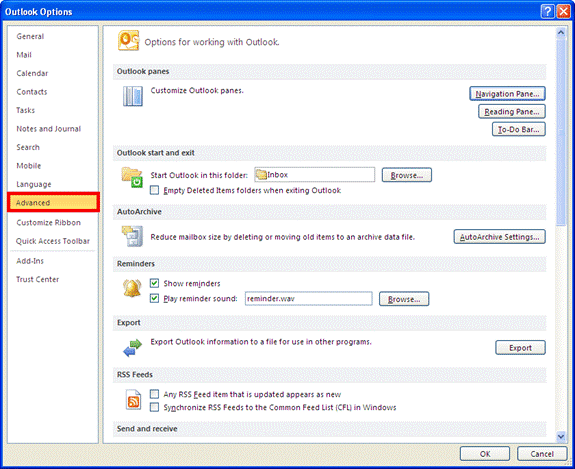Click the start folder icon with power symbol
The height and width of the screenshot is (469, 575).
pos(132,177)
